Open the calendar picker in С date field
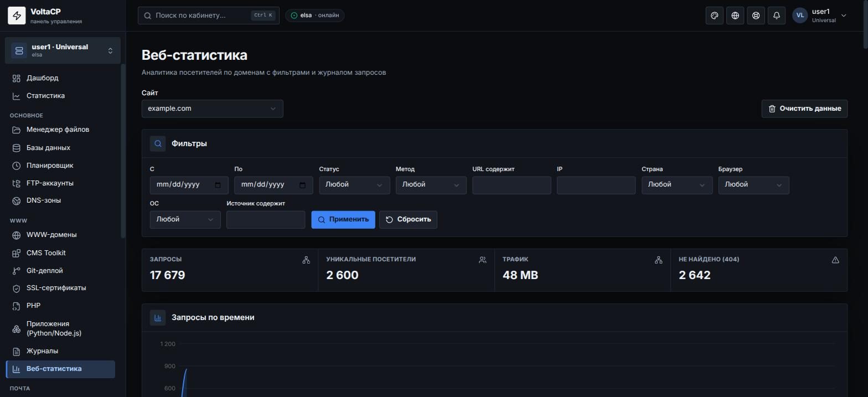 coord(218,185)
